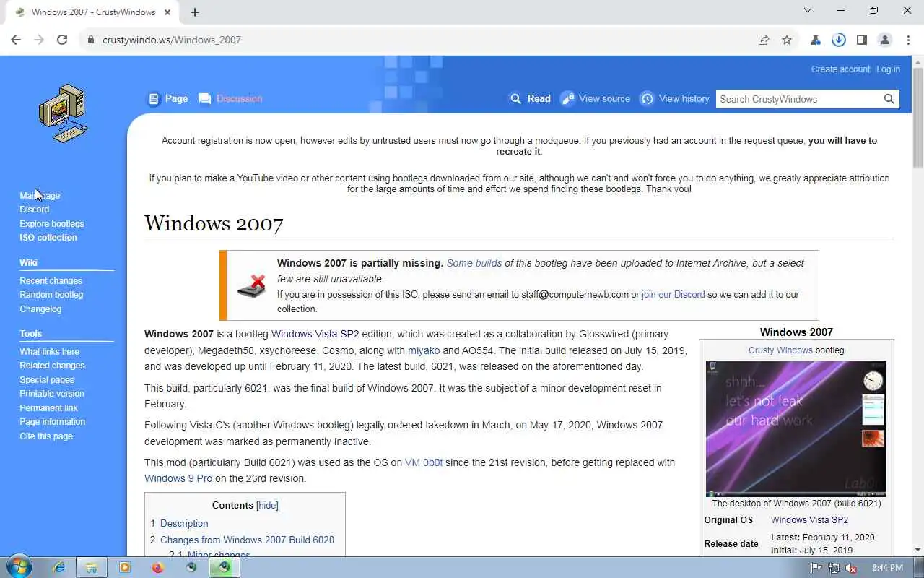The height and width of the screenshot is (578, 924).
Task: Click the Windows 2007 desktop screenshot thumbnail
Action: coord(796,428)
